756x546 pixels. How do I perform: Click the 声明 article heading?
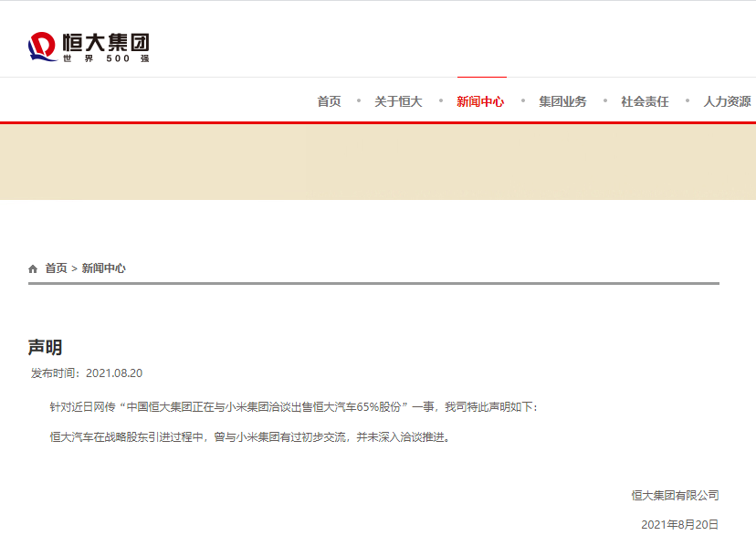point(46,347)
